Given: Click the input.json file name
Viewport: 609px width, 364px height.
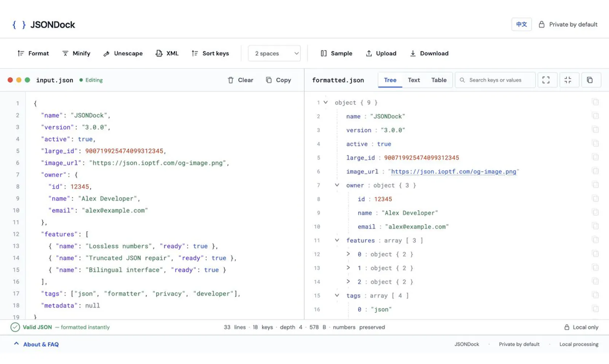Looking at the screenshot, I should 54,80.
